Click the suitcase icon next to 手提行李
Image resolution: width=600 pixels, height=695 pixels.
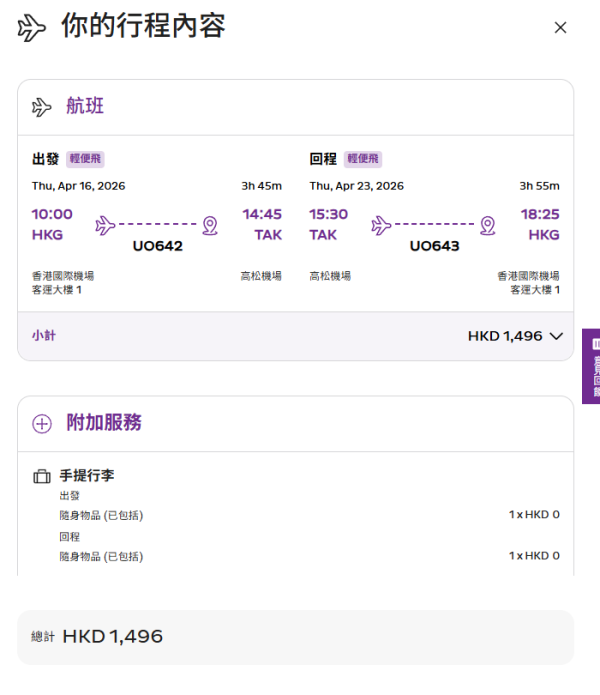click(x=42, y=476)
